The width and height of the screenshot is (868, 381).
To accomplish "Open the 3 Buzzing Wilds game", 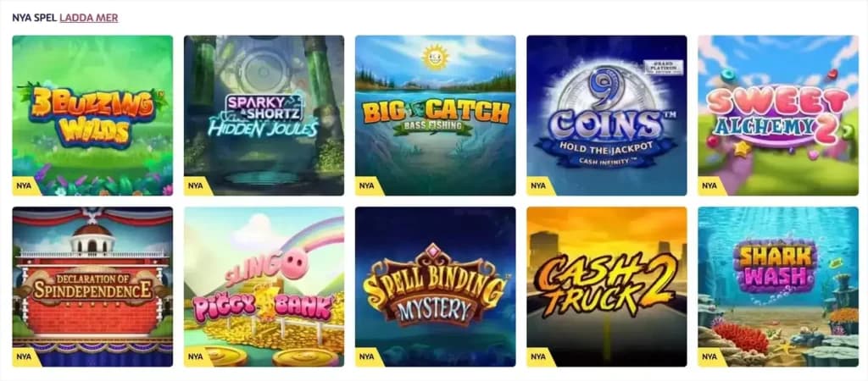I will pyautogui.click(x=92, y=116).
